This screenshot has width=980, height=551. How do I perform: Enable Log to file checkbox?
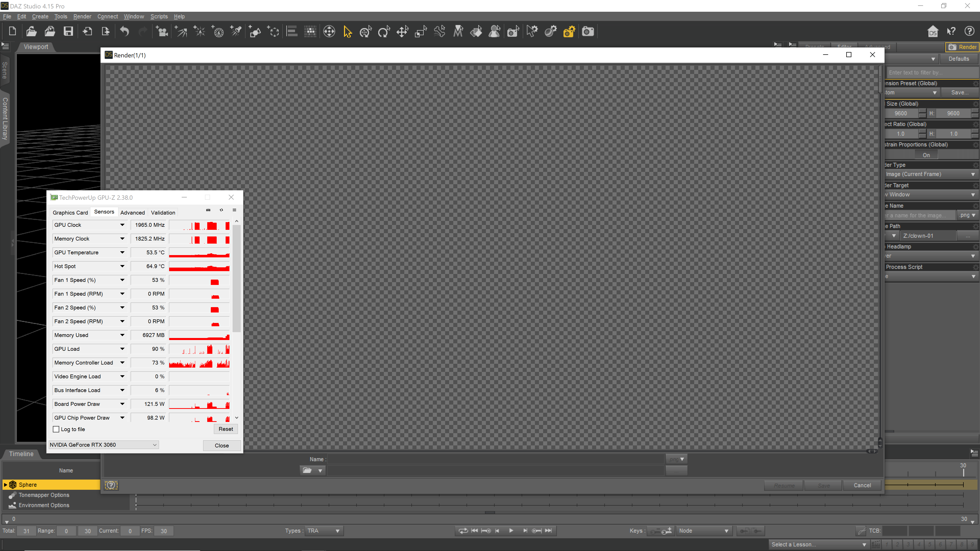(56, 429)
